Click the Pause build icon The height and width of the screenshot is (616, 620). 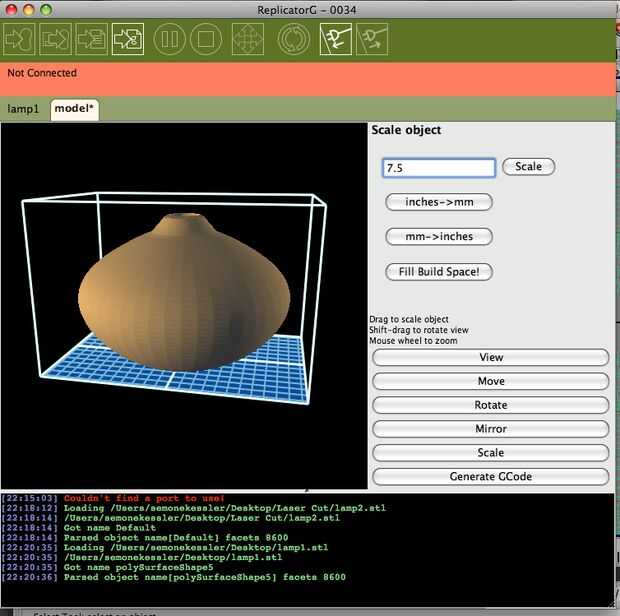click(169, 39)
